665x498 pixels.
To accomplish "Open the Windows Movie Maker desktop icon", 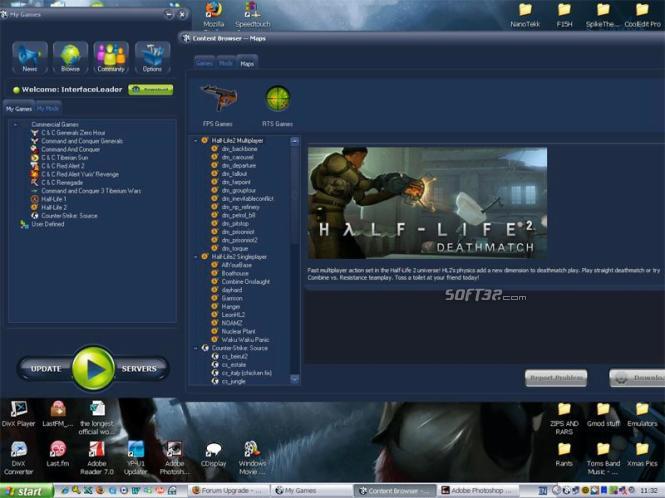I will click(x=252, y=458).
